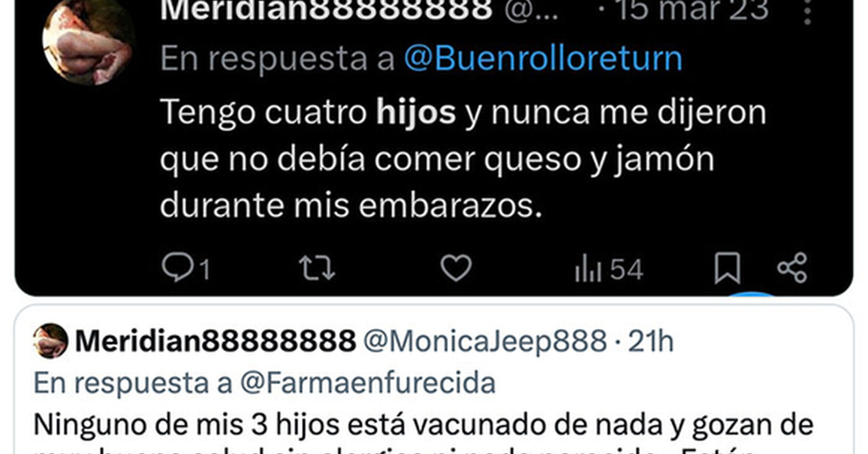The height and width of the screenshot is (454, 868).
Task: Bookmark the tweet about cuatro hijos
Action: pyautogui.click(x=727, y=268)
